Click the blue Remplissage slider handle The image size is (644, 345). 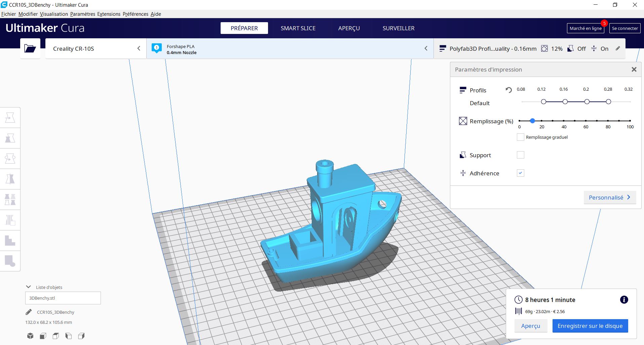tap(532, 121)
